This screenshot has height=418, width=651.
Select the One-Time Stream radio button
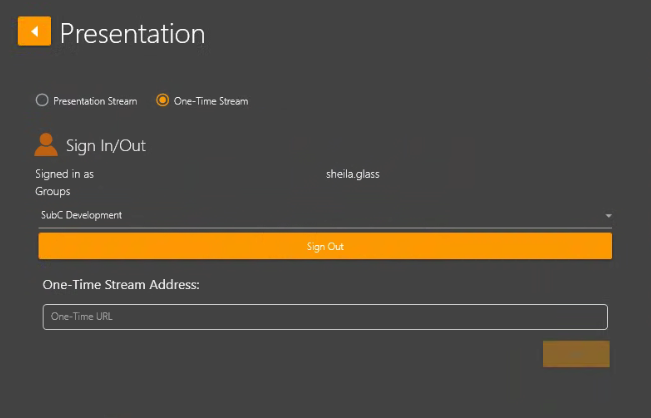[162, 100]
